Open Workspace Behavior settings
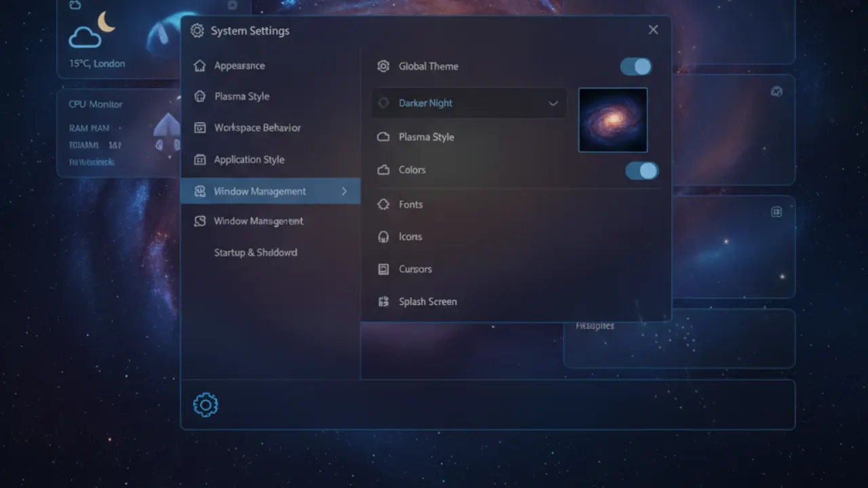The height and width of the screenshot is (488, 868). 257,127
